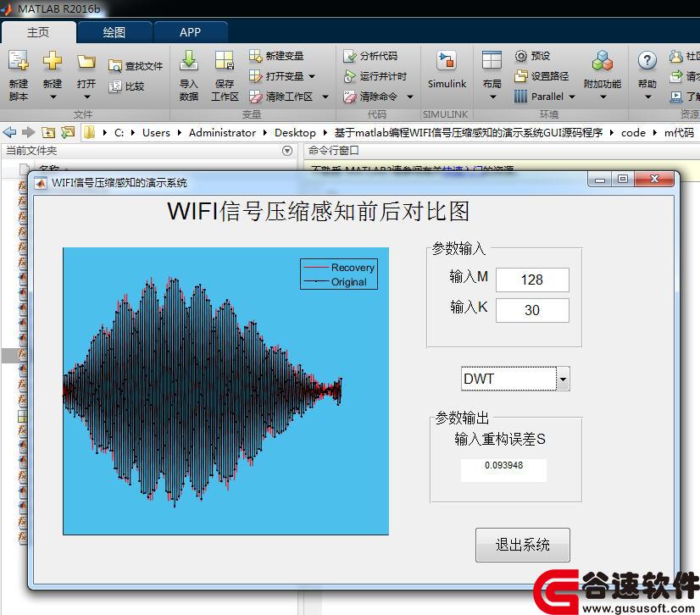This screenshot has height=615, width=700.
Task: Click the input K field showing 30
Action: coord(532,310)
